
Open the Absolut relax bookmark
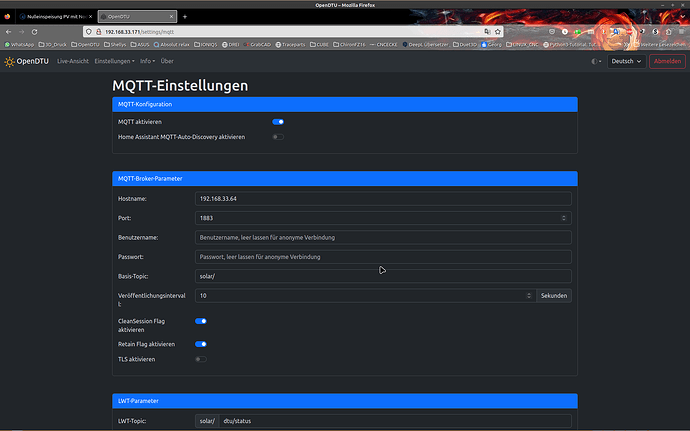(172, 44)
